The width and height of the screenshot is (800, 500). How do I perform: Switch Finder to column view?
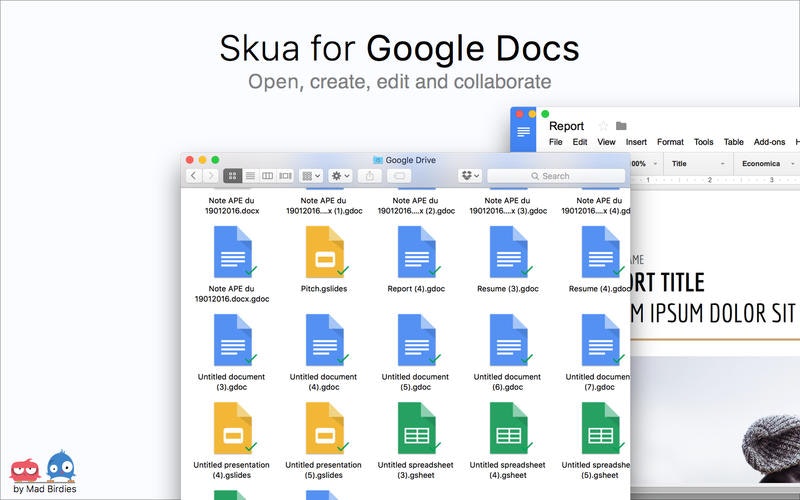[x=267, y=176]
